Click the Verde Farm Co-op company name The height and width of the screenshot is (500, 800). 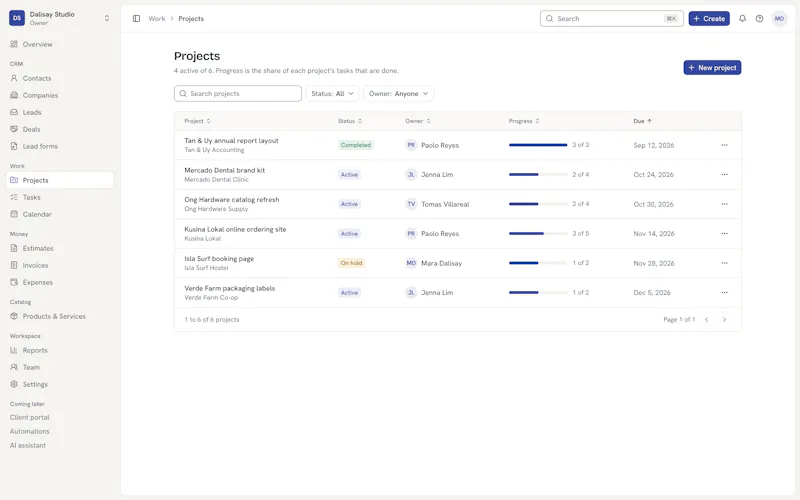211,297
